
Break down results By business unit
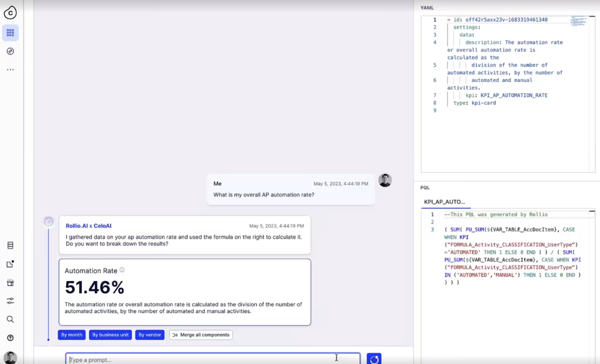pyautogui.click(x=110, y=335)
